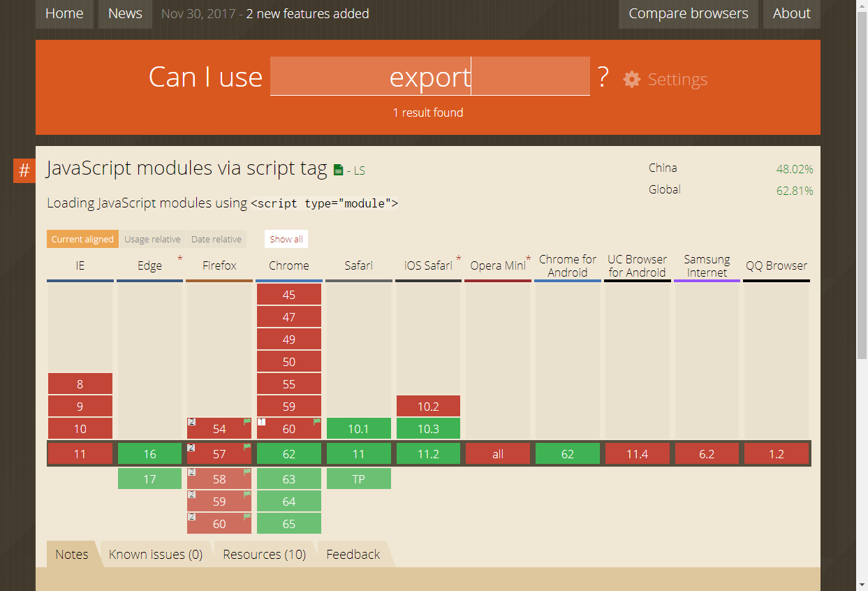Focus the 'export' search field
The height and width of the screenshot is (591, 868).
(430, 76)
